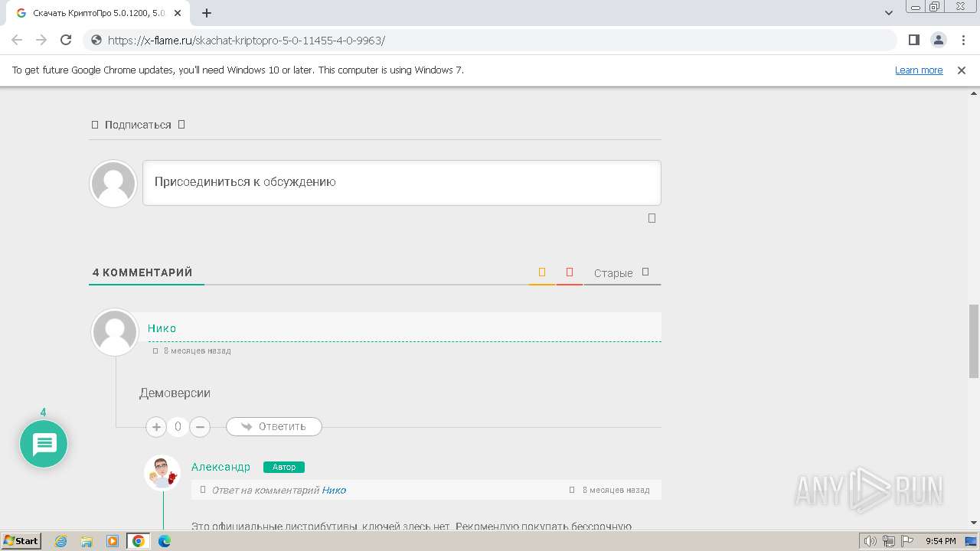Upvote Нико's comment with plus button
The width and height of the screenshot is (980, 551).
click(x=156, y=427)
